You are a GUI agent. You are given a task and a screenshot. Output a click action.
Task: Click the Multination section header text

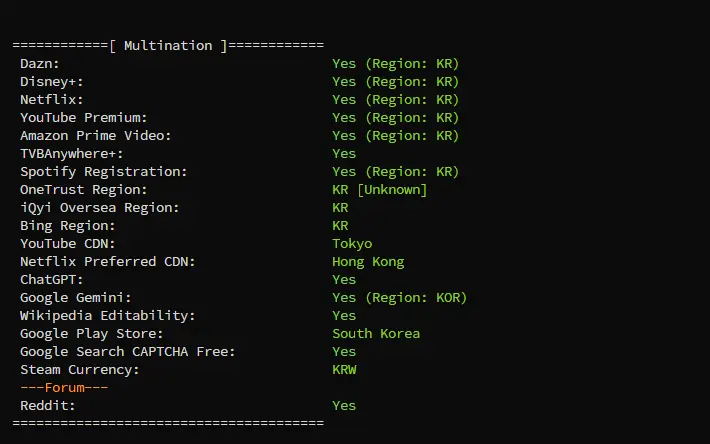coord(168,45)
